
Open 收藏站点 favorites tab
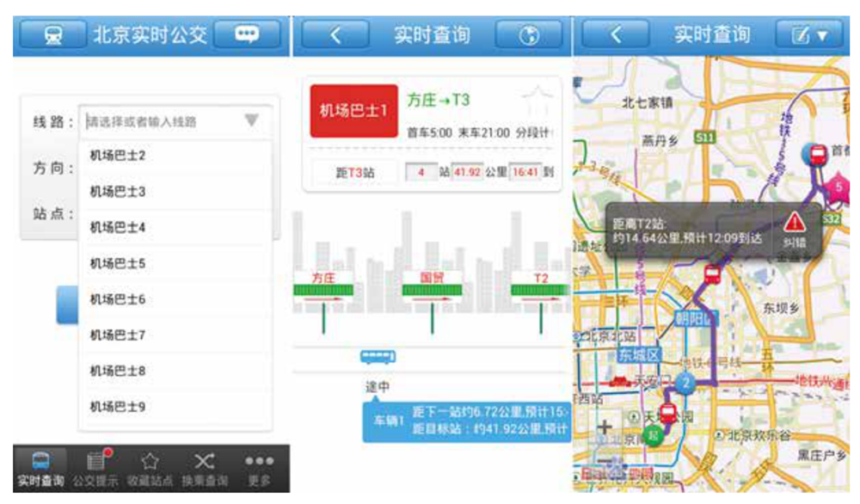click(x=150, y=469)
